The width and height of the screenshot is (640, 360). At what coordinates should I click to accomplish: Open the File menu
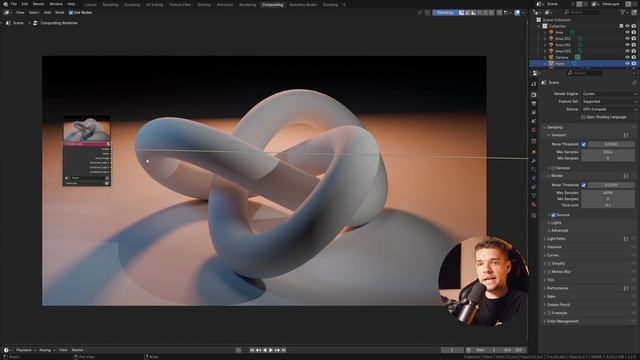click(x=14, y=4)
